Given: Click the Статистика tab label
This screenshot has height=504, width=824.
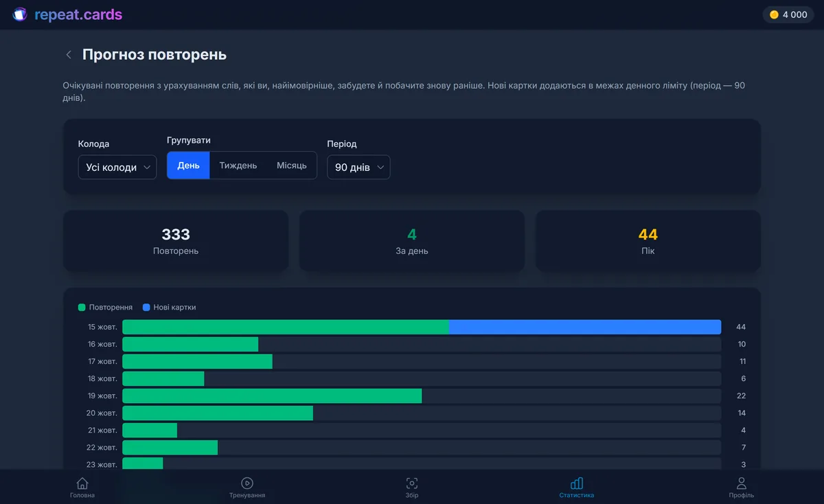Looking at the screenshot, I should pos(577,495).
